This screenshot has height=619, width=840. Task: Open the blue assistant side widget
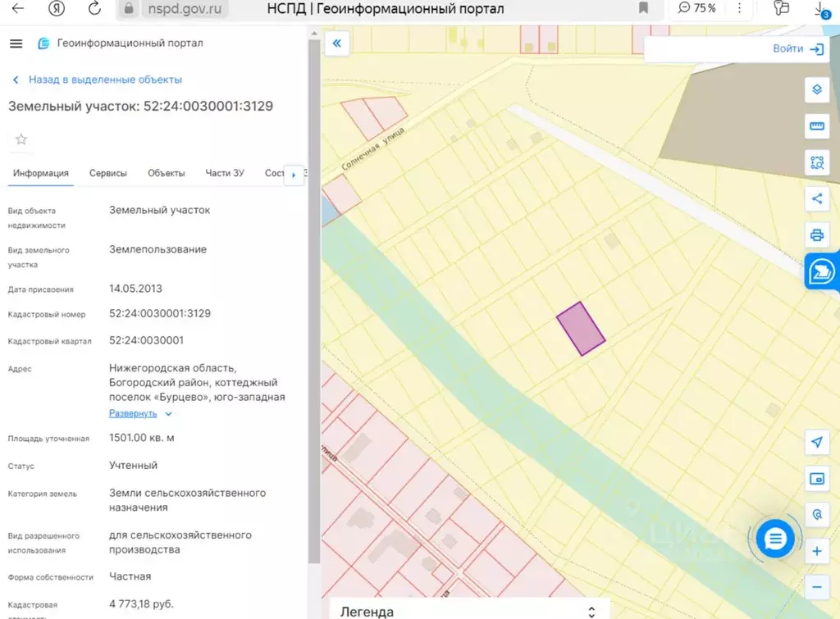(822, 271)
